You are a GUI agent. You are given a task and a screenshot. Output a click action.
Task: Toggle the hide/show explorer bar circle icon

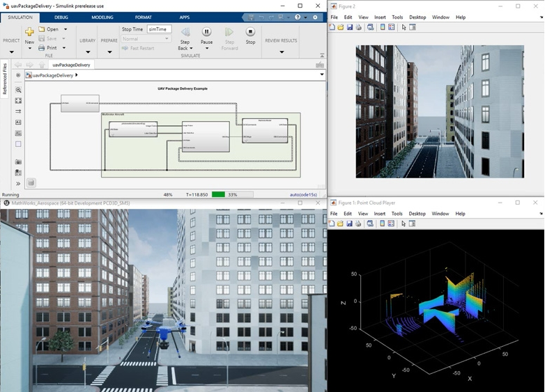[18, 75]
